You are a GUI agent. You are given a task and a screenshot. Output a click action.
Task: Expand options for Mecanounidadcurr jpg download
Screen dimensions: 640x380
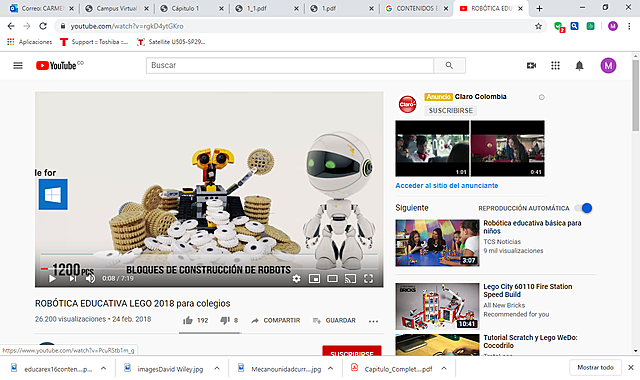pos(331,369)
